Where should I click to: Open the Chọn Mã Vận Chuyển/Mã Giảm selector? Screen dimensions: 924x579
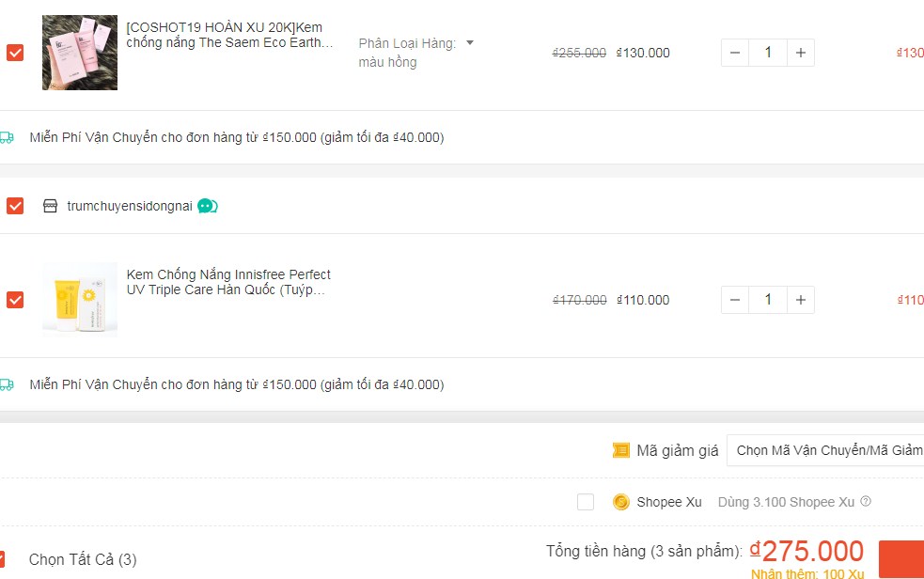(825, 450)
